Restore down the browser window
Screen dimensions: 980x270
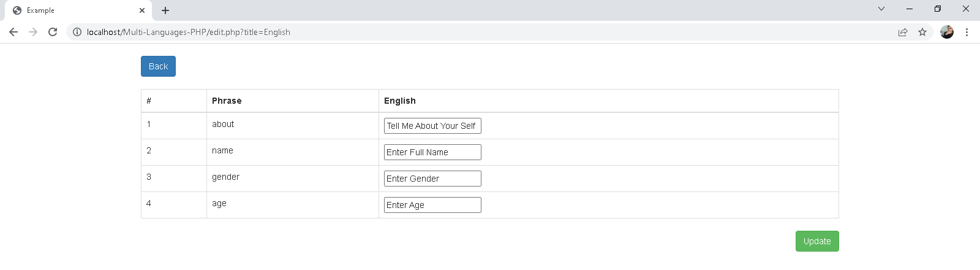pyautogui.click(x=938, y=9)
